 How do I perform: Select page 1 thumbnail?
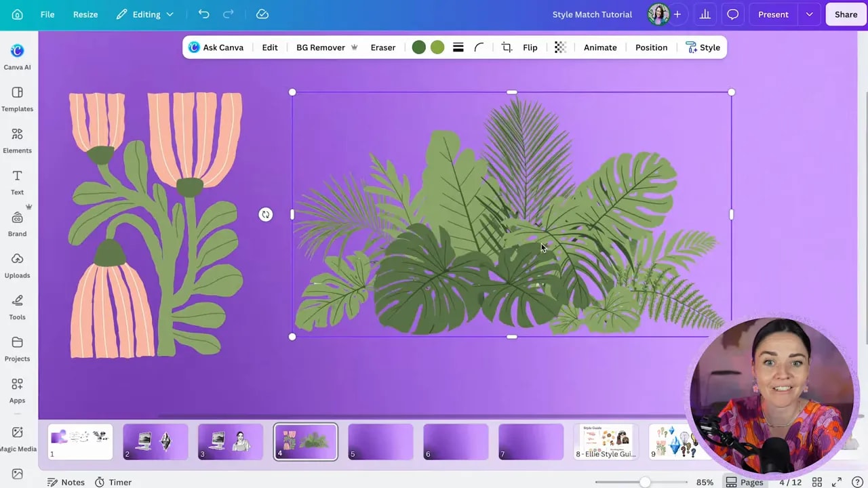(80, 442)
